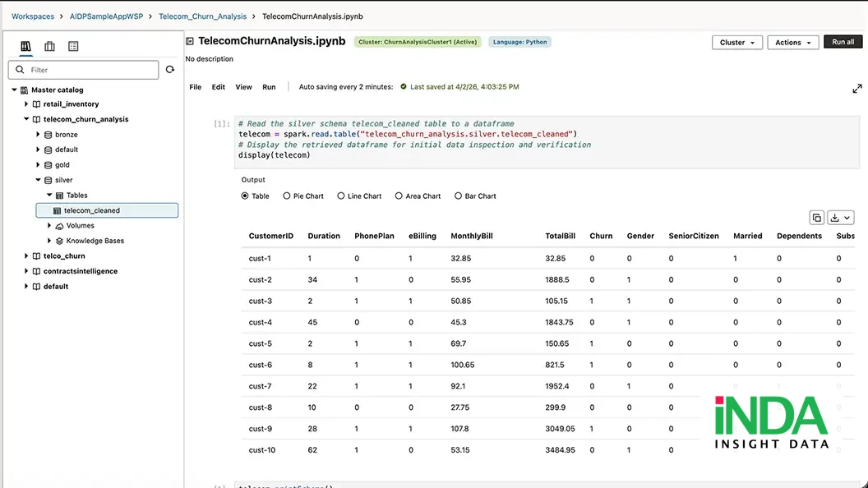
Task: Click the SeniorCitizen column header
Action: point(694,237)
